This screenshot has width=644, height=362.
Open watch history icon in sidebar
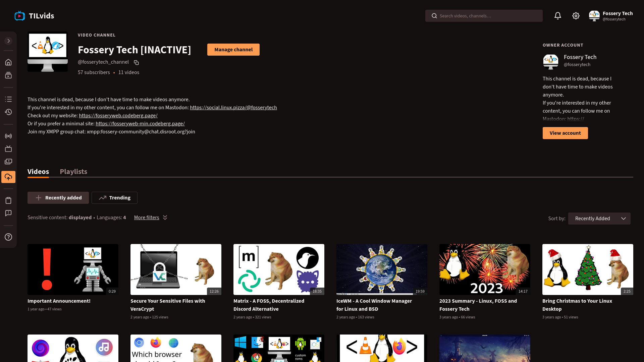8,112
